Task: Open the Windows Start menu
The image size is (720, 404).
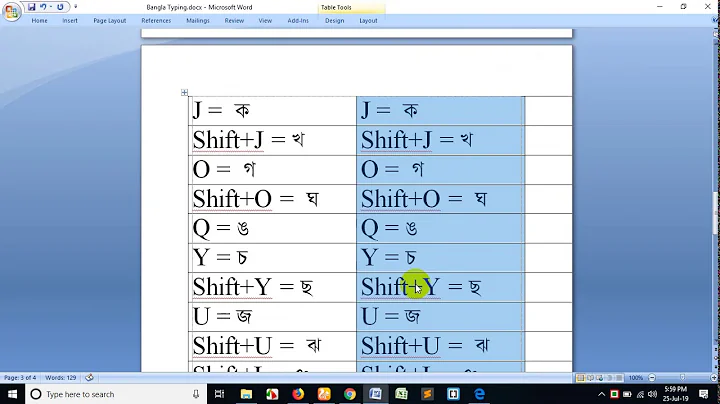Action: pyautogui.click(x=12, y=394)
